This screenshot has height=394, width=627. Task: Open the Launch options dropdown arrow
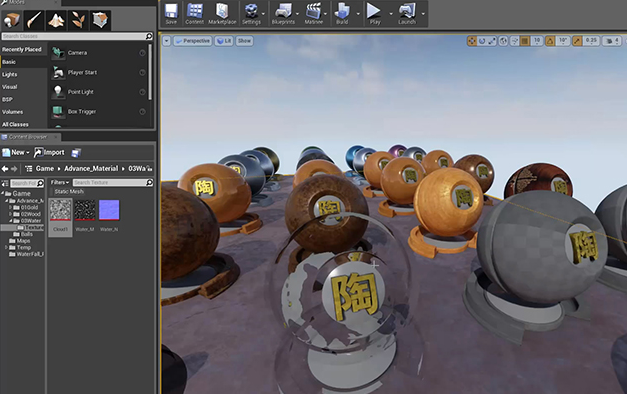pos(423,14)
